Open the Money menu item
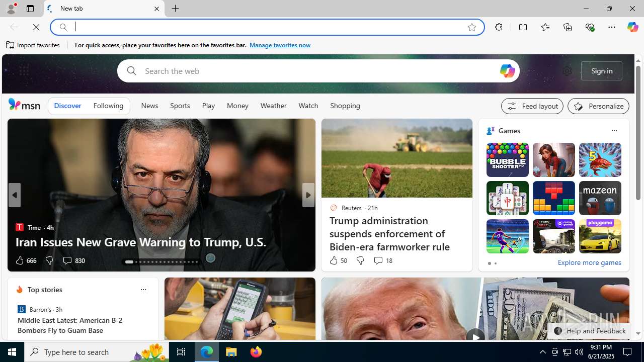Screen dimensions: 644x362 tap(237, 106)
